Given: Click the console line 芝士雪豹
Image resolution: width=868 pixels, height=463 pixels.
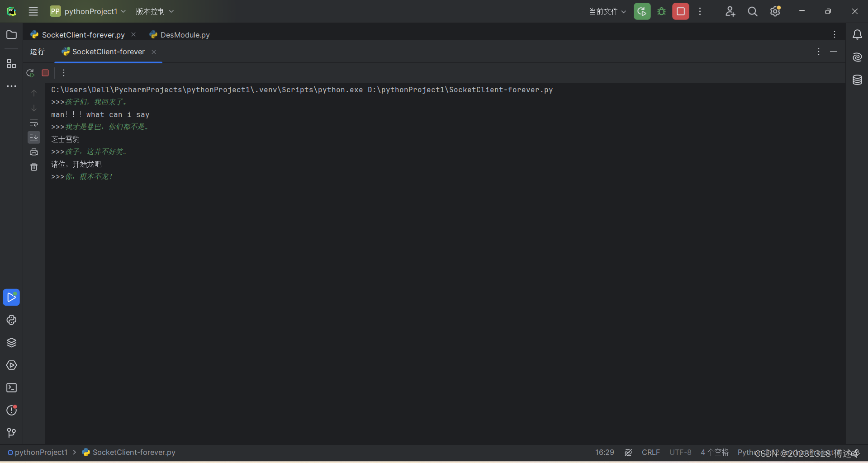Looking at the screenshot, I should point(65,139).
